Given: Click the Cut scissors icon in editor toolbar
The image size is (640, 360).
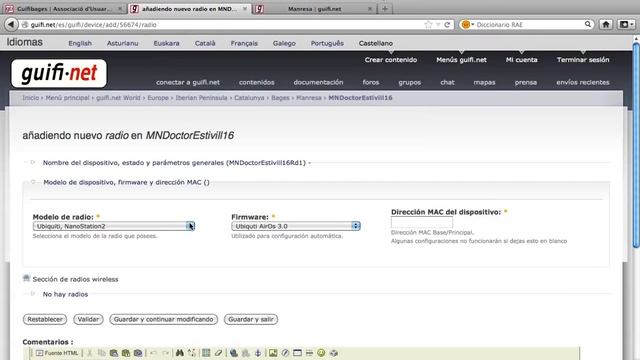Looking at the screenshot, I should point(89,353).
